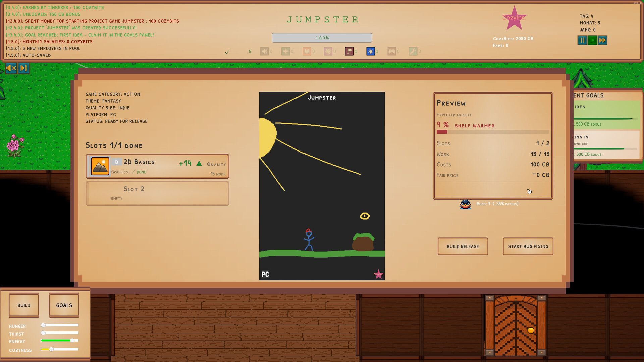Click the 'Theme: Fantasy' line

(x=103, y=101)
